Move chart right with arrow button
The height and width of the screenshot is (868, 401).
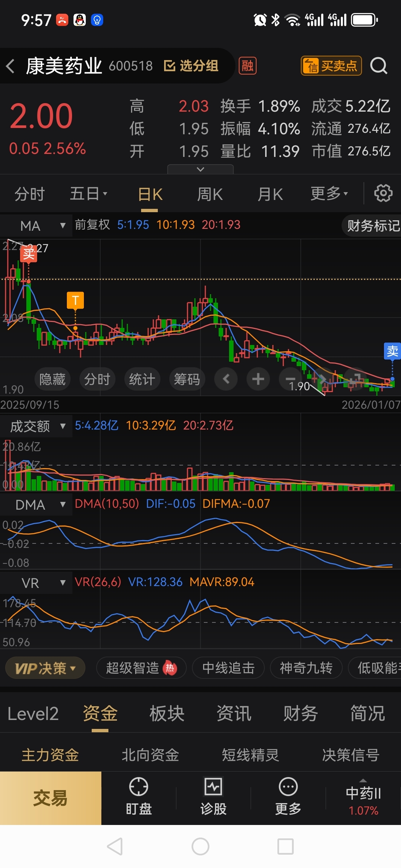coord(323,379)
